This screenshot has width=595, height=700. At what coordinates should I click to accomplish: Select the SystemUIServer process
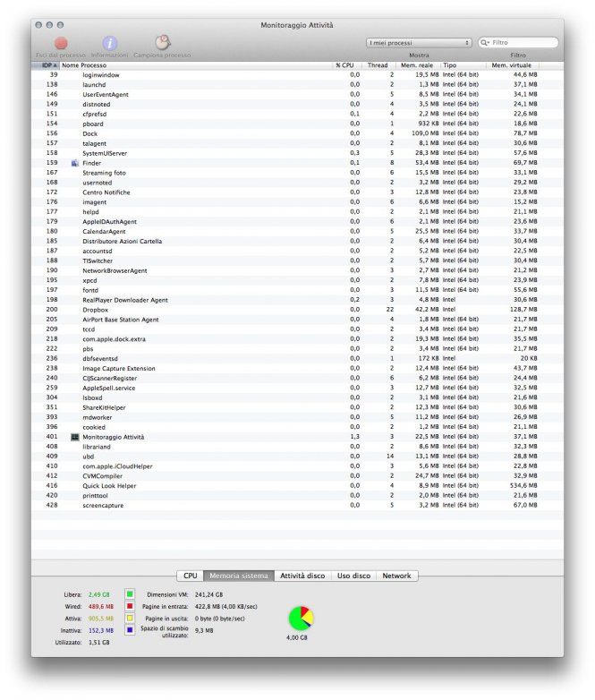click(297, 154)
